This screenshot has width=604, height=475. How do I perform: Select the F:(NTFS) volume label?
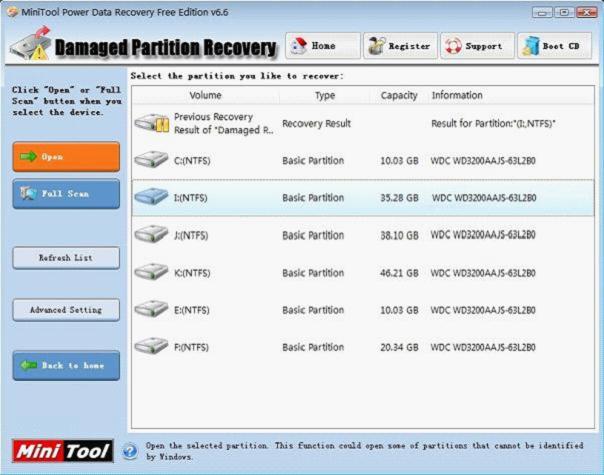[x=191, y=347]
